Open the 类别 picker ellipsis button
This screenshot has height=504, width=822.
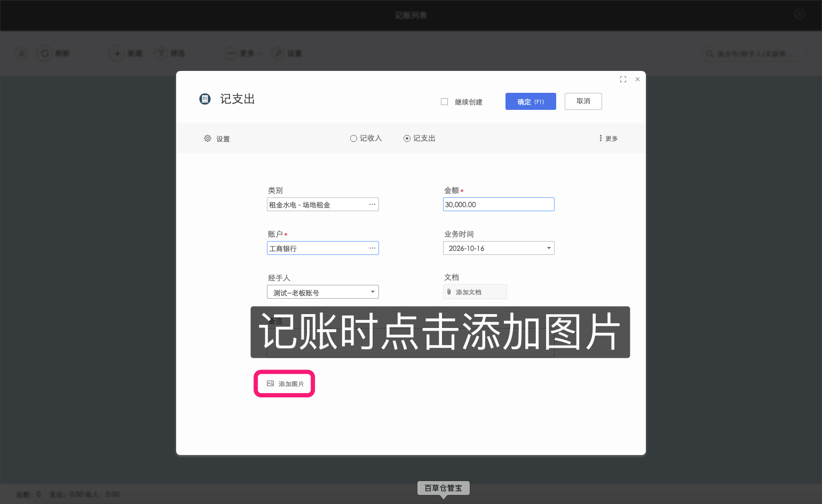(372, 204)
